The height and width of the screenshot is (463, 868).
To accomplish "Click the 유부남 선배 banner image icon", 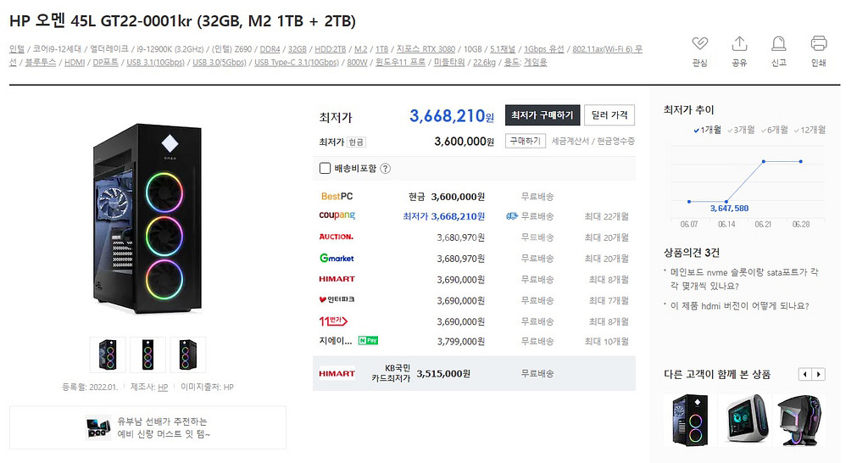I will pos(98,427).
